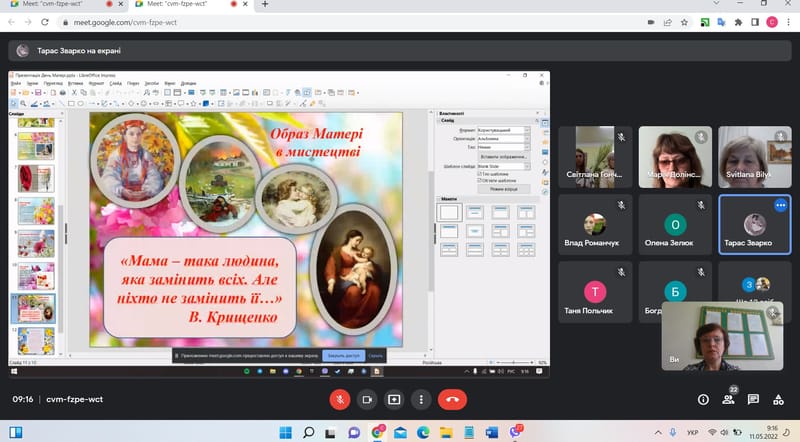Open the Meet activities panel

click(780, 399)
